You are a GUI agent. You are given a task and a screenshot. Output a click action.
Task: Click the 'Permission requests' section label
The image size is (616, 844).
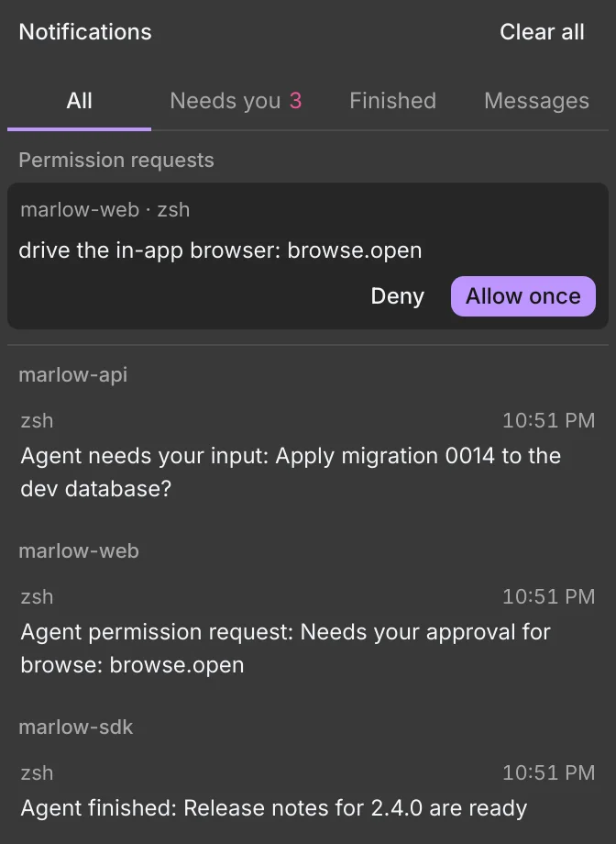pos(116,161)
